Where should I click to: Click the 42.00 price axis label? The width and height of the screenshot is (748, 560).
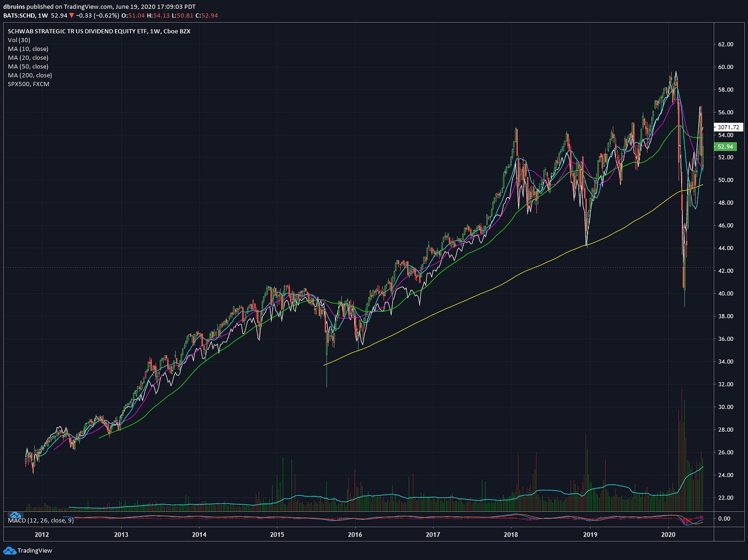click(x=726, y=271)
